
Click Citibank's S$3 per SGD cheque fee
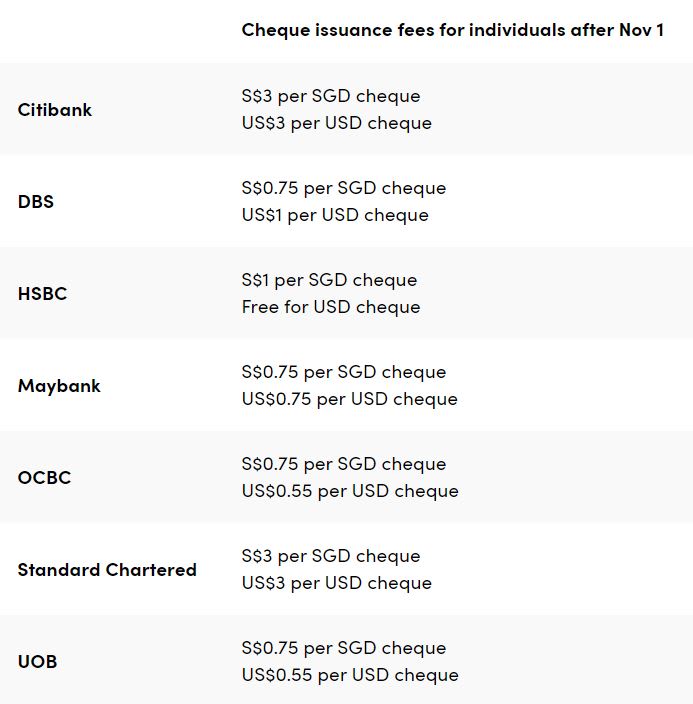pos(330,96)
